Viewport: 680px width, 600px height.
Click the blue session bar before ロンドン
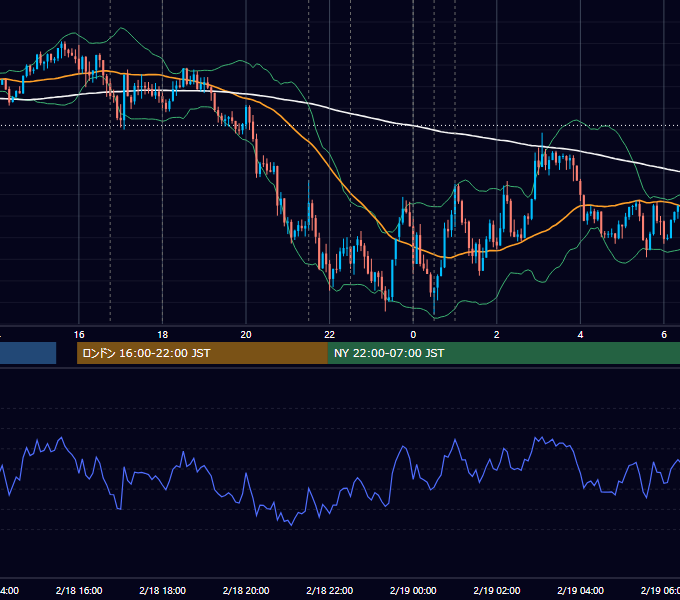[28, 353]
